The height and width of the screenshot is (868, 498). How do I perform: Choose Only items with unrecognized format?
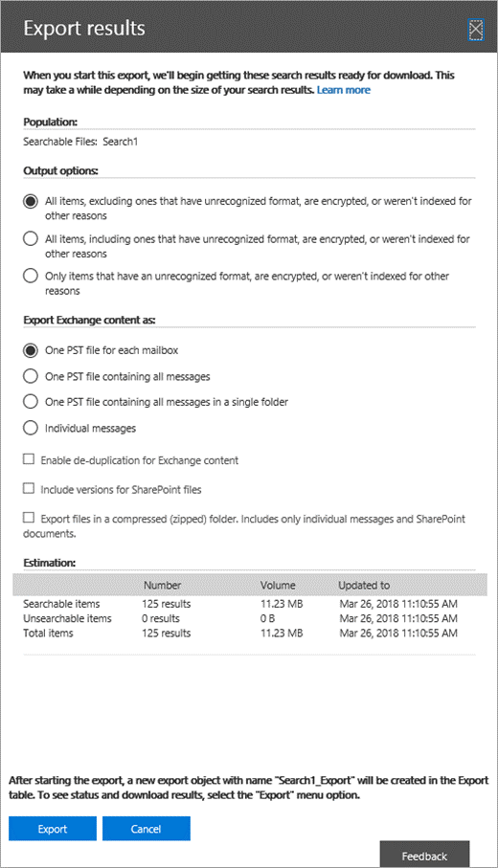click(31, 276)
